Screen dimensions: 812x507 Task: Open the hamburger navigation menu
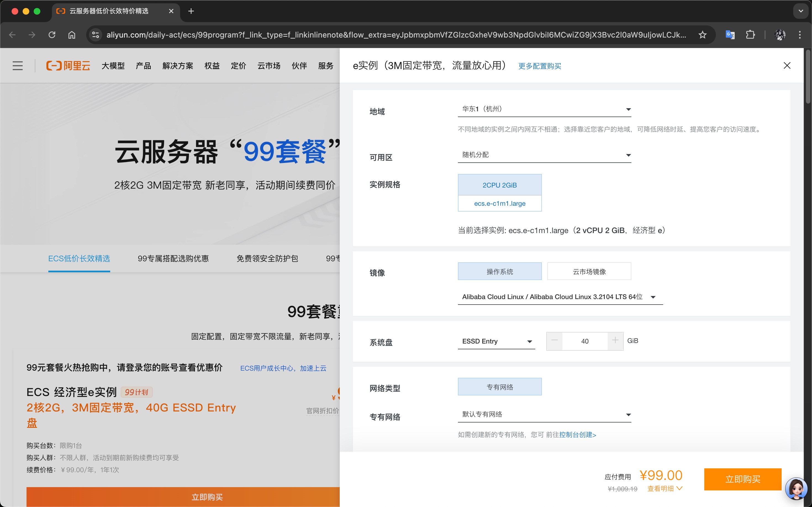pyautogui.click(x=17, y=66)
